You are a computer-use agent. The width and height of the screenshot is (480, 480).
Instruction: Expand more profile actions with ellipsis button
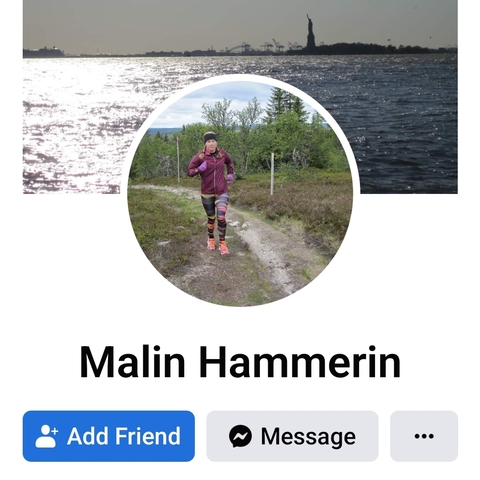pyautogui.click(x=424, y=436)
